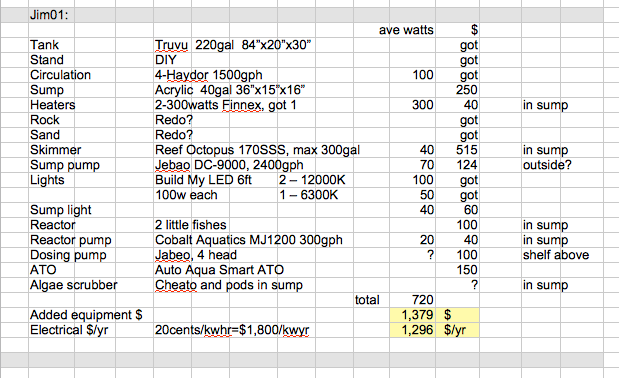Select the Auto Aqua Smart ATO cell

pyautogui.click(x=219, y=270)
